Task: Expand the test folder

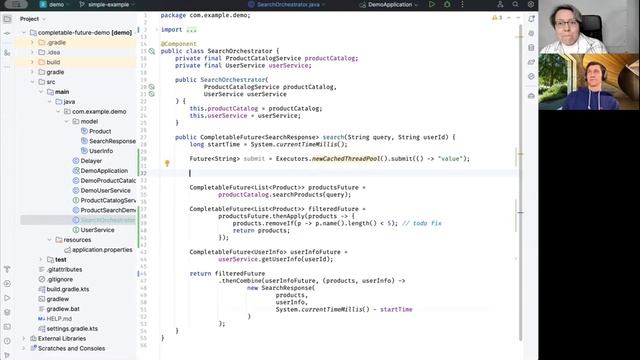Action: pyautogui.click(x=41, y=260)
